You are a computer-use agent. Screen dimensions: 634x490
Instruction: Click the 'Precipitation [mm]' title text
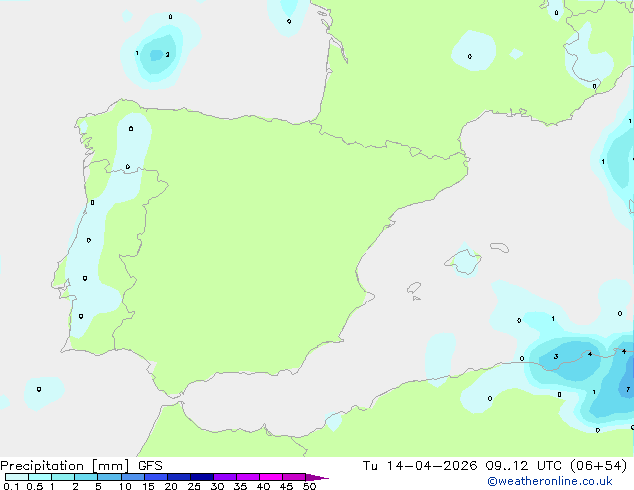click(x=64, y=466)
